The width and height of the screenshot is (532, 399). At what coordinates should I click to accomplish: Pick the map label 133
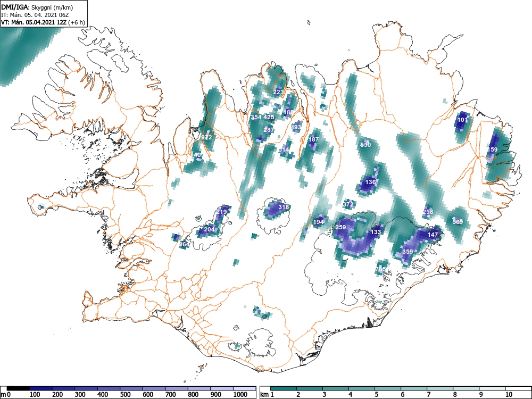376,232
